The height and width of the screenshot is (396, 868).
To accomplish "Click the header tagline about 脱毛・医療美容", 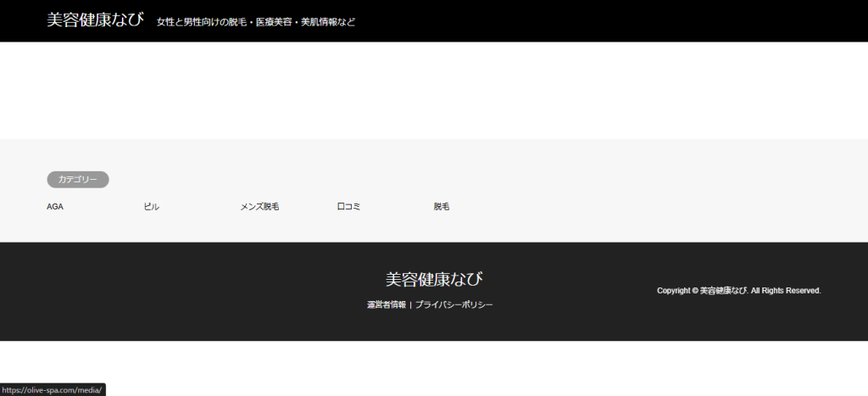I will [256, 22].
